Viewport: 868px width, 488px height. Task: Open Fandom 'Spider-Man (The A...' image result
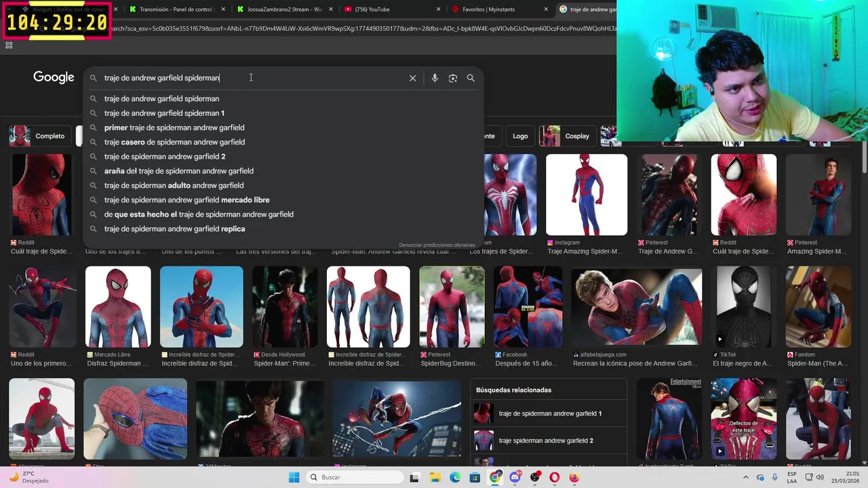pos(818,307)
